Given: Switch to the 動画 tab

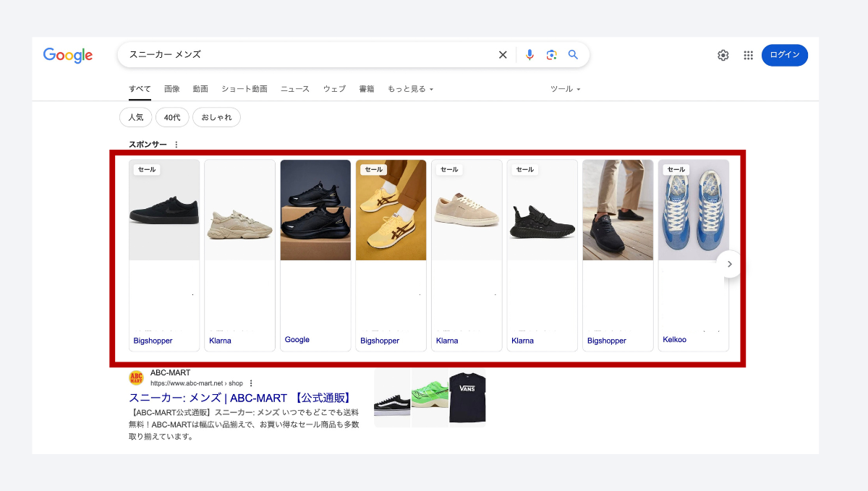Looking at the screenshot, I should pos(200,89).
